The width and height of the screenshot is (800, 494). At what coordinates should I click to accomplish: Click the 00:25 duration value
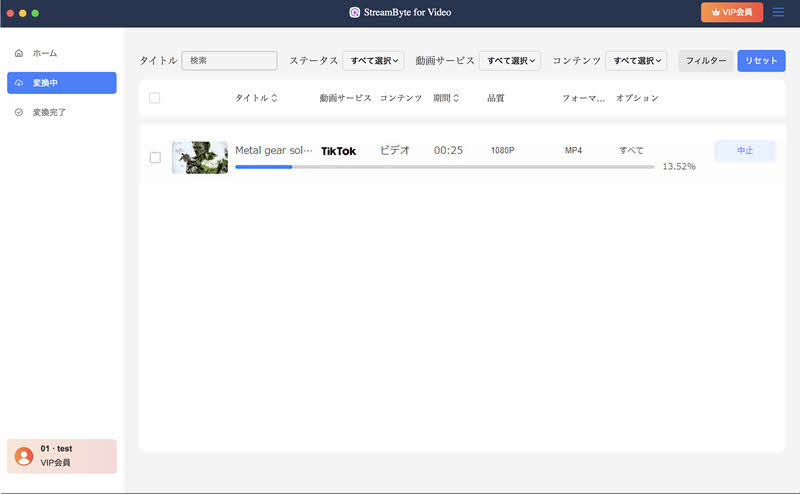point(448,150)
